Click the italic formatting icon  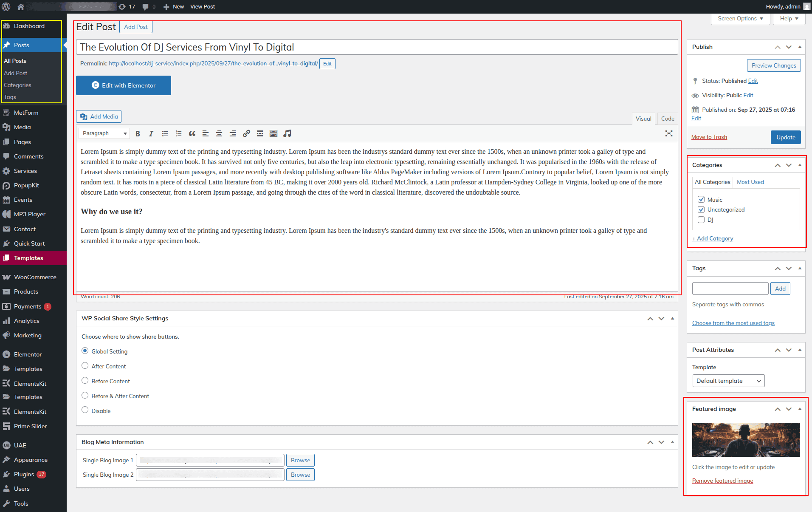point(151,134)
